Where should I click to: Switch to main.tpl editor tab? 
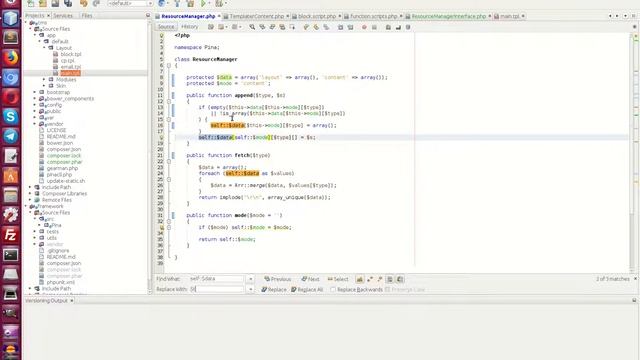(509, 16)
